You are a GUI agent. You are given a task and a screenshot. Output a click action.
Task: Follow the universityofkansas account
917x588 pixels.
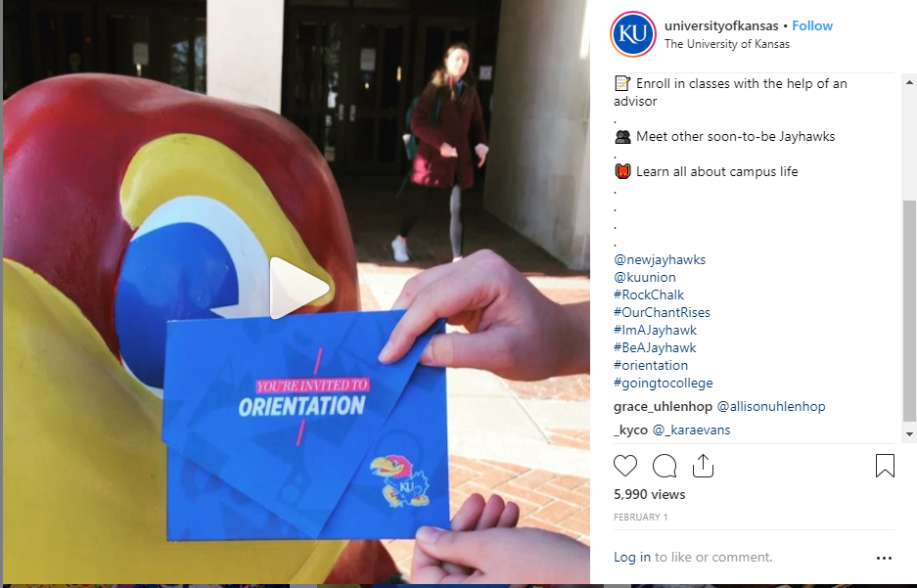click(x=812, y=25)
